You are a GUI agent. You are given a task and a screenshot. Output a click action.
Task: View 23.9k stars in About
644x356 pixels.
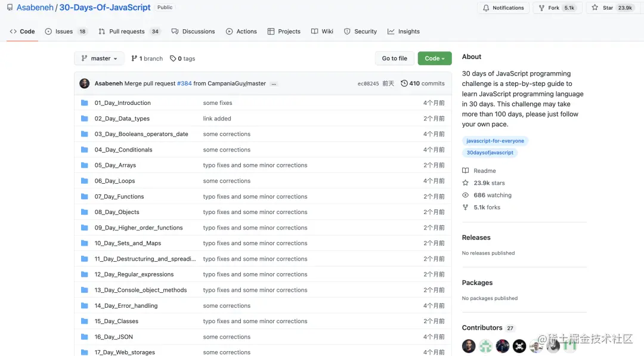pyautogui.click(x=484, y=182)
